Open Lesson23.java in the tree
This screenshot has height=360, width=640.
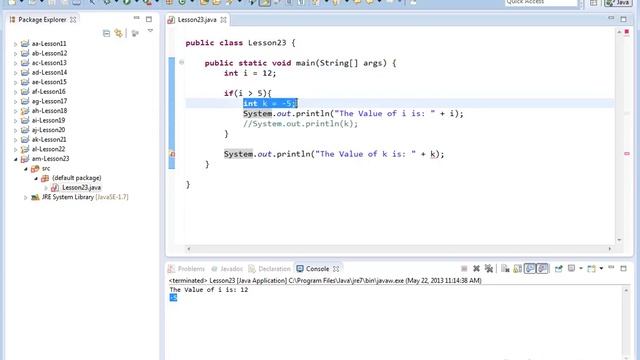click(x=81, y=188)
